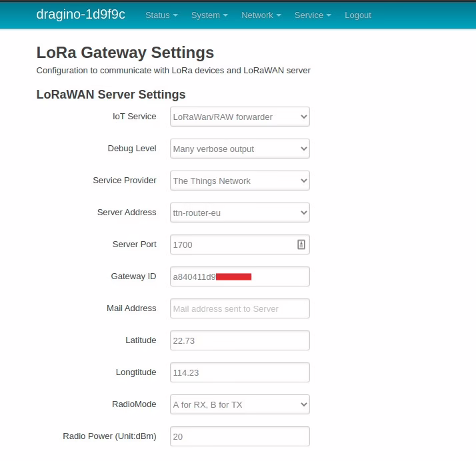Expand the IoT Service dropdown

[x=240, y=117]
